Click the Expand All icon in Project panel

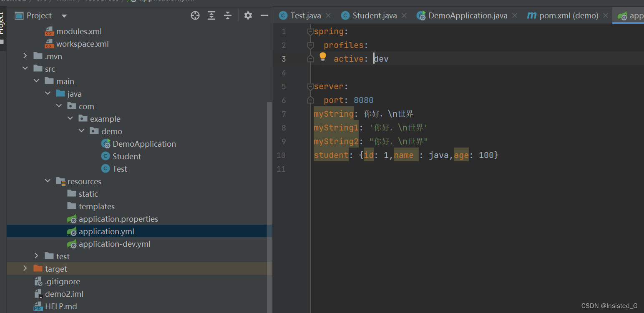coord(211,16)
